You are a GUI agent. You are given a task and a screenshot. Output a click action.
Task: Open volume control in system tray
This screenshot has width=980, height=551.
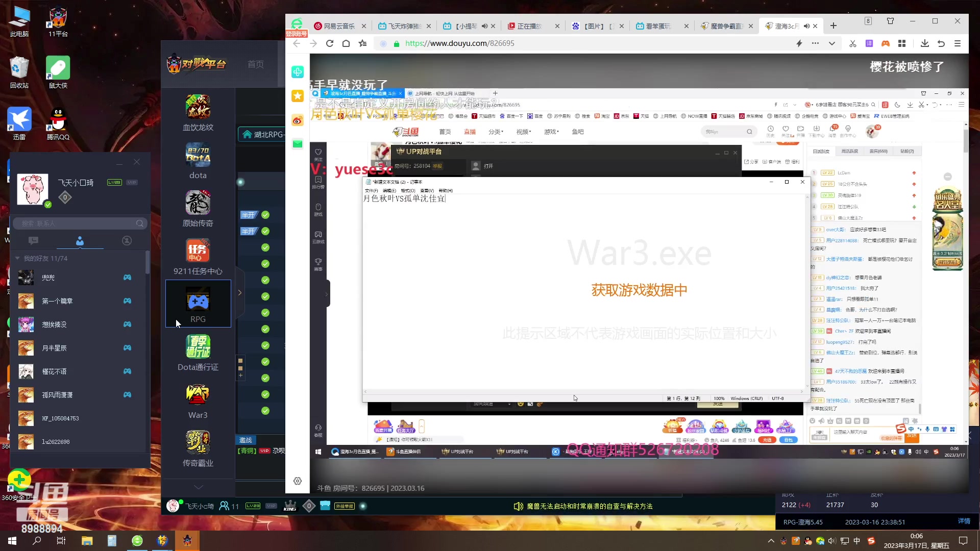[x=832, y=541]
